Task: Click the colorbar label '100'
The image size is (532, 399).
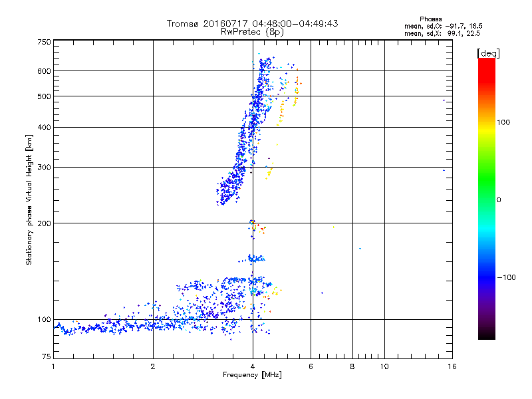Action: pyautogui.click(x=503, y=122)
